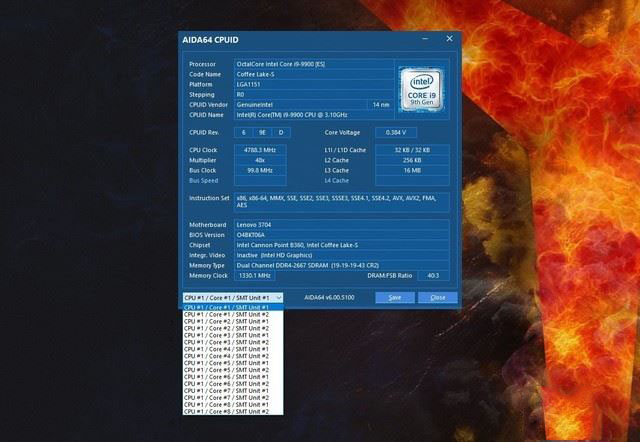This screenshot has height=442, width=640.
Task: Select highlighted CPU #1 / Core #1 / SMT Unit #1
Action: pyautogui.click(x=226, y=308)
